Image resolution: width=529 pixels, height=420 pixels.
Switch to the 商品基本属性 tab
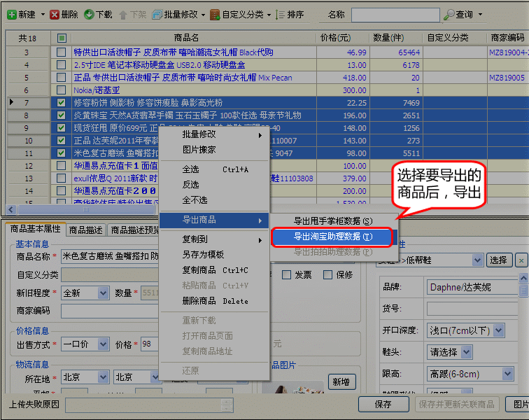[36, 229]
